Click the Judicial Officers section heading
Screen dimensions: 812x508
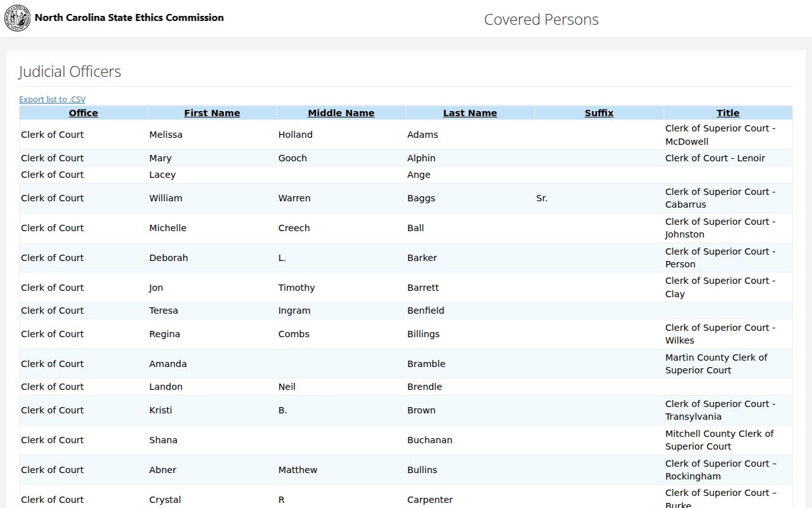(x=70, y=71)
